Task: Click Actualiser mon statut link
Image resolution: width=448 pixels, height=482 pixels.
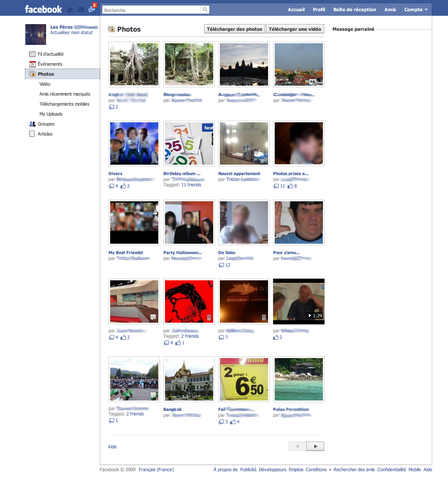Action: click(x=71, y=32)
